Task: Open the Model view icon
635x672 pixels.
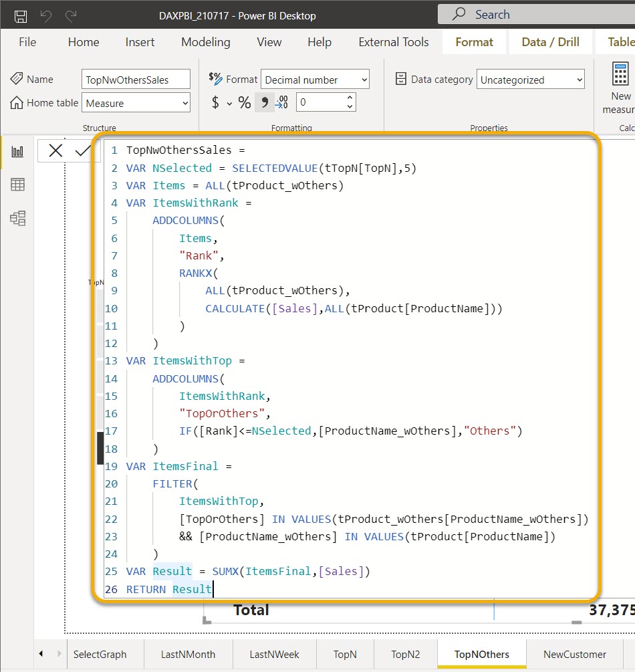Action: coord(17,218)
